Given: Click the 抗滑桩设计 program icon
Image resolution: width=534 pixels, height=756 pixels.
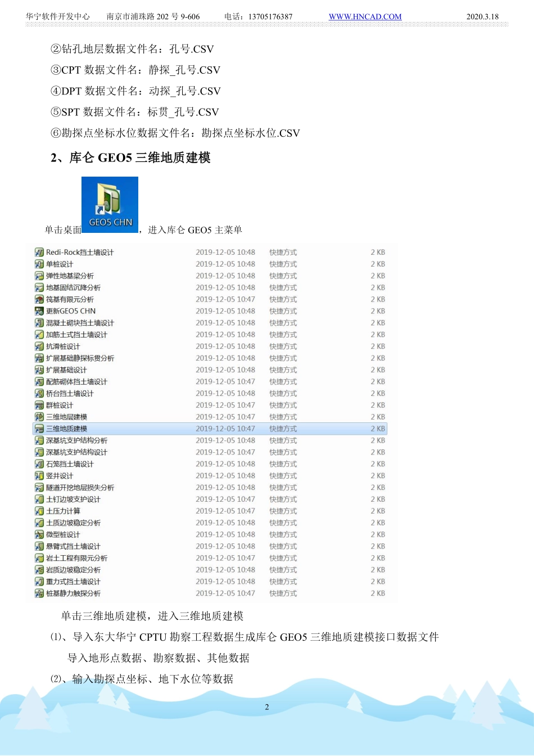Looking at the screenshot, I should (39, 346).
